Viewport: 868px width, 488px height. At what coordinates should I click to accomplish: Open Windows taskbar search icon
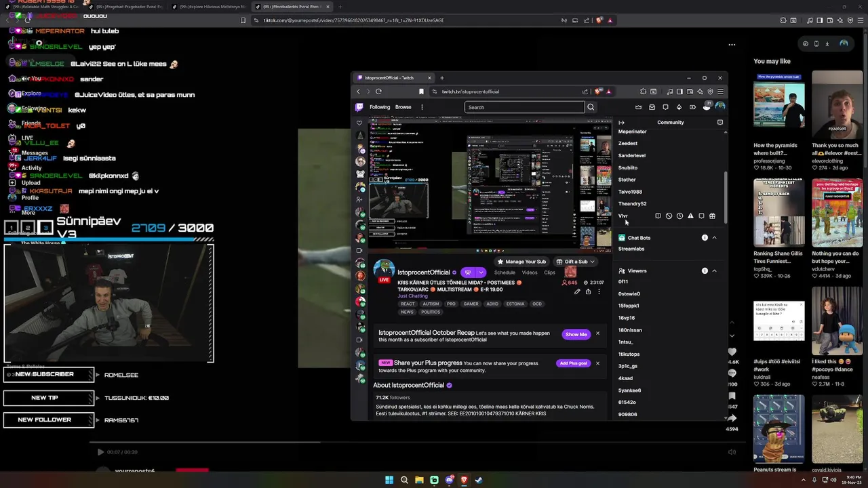tap(404, 480)
